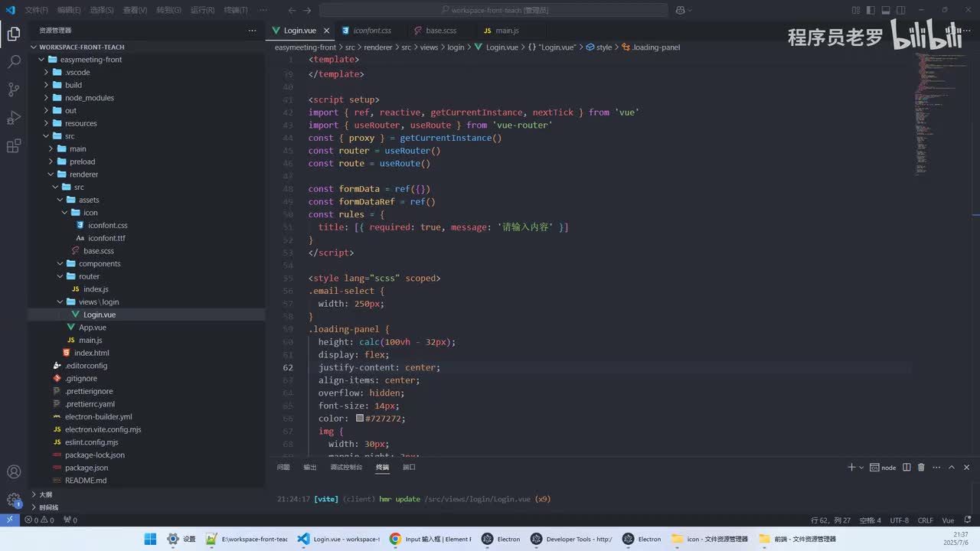Switch to the main.js editor tab
This screenshot has width=980, height=551.
pyautogui.click(x=507, y=31)
